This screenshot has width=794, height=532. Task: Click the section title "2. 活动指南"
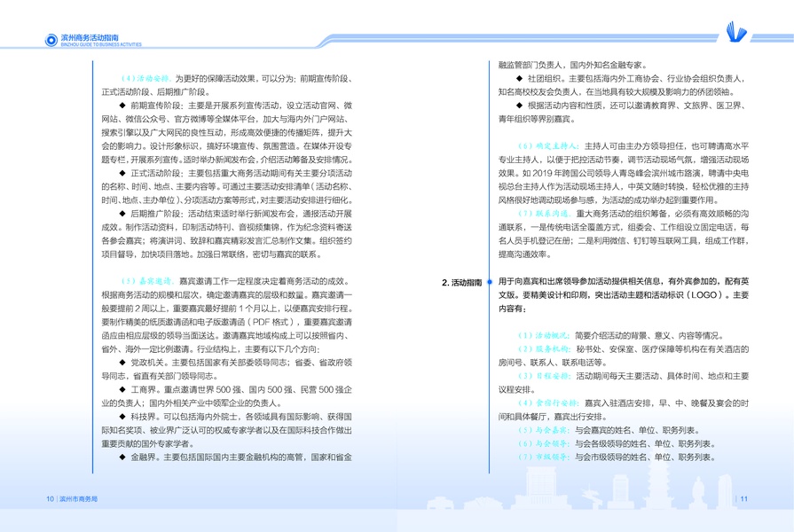click(x=462, y=283)
